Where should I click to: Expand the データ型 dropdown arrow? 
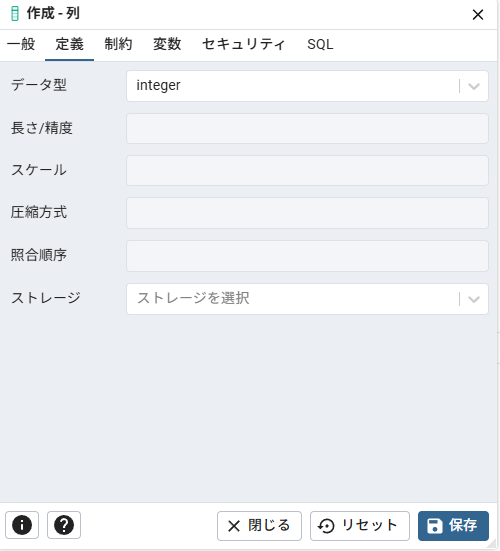click(474, 86)
